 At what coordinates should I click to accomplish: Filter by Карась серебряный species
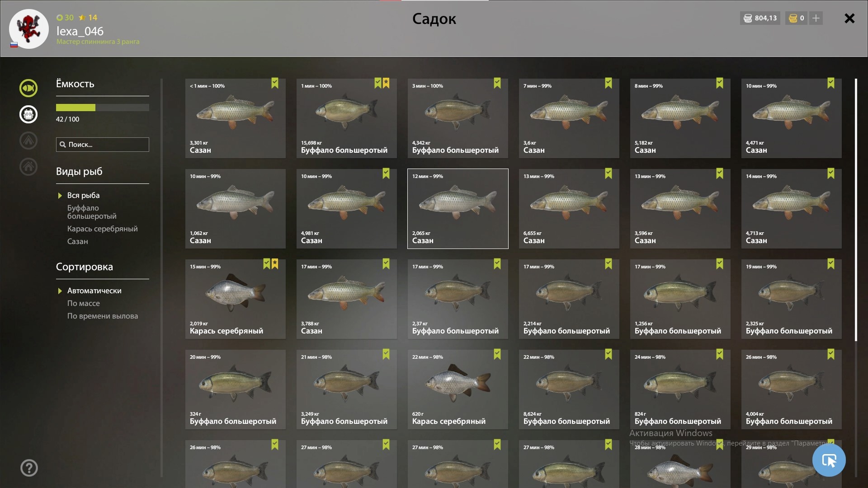click(103, 229)
